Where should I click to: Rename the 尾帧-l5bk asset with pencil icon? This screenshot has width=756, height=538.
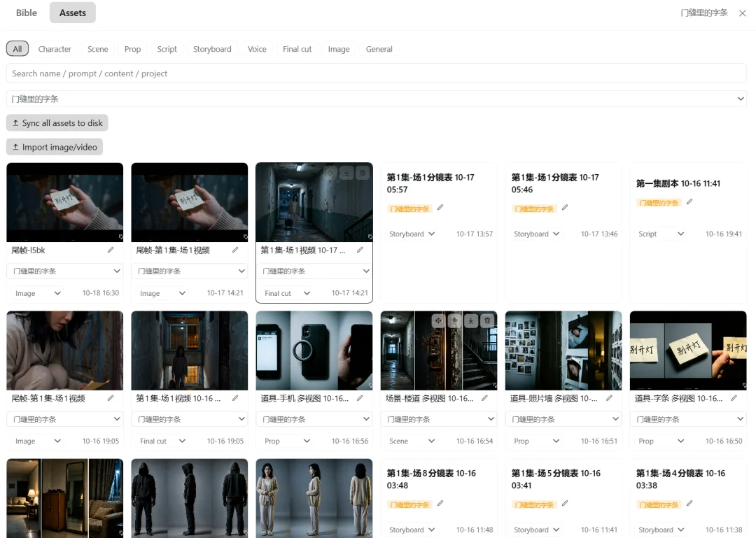(x=111, y=250)
